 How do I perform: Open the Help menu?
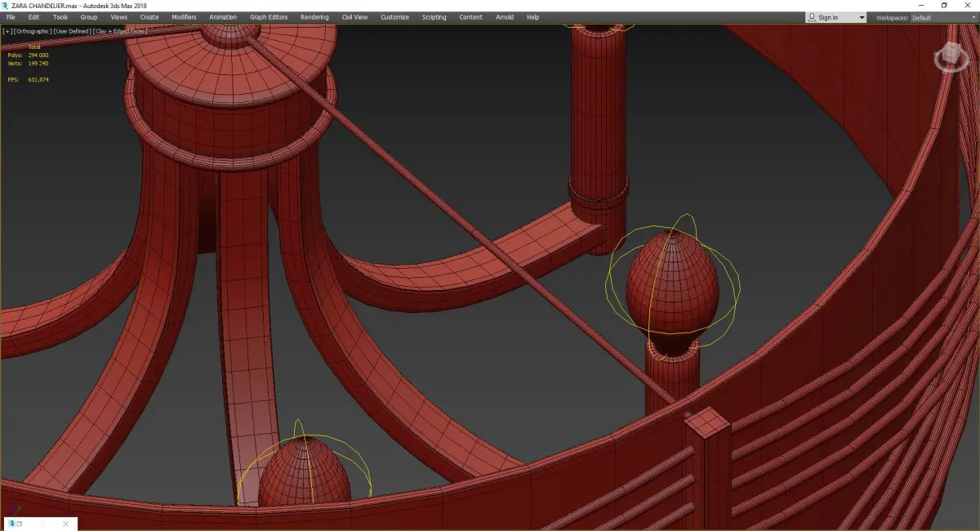pos(533,17)
